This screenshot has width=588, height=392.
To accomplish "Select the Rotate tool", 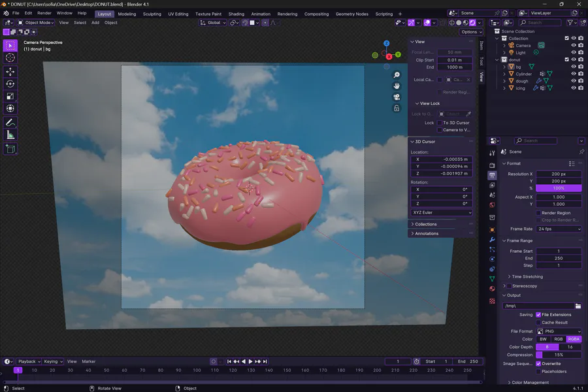I will [x=10, y=84].
